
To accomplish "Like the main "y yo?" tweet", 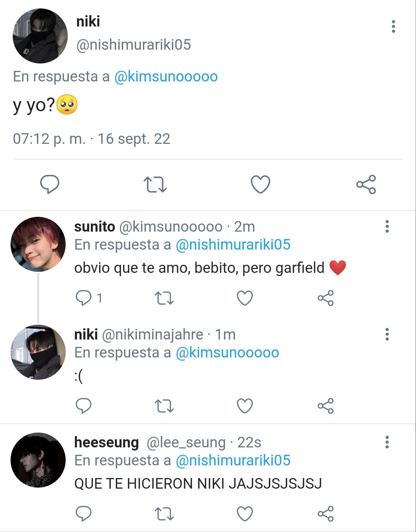I will [x=260, y=184].
